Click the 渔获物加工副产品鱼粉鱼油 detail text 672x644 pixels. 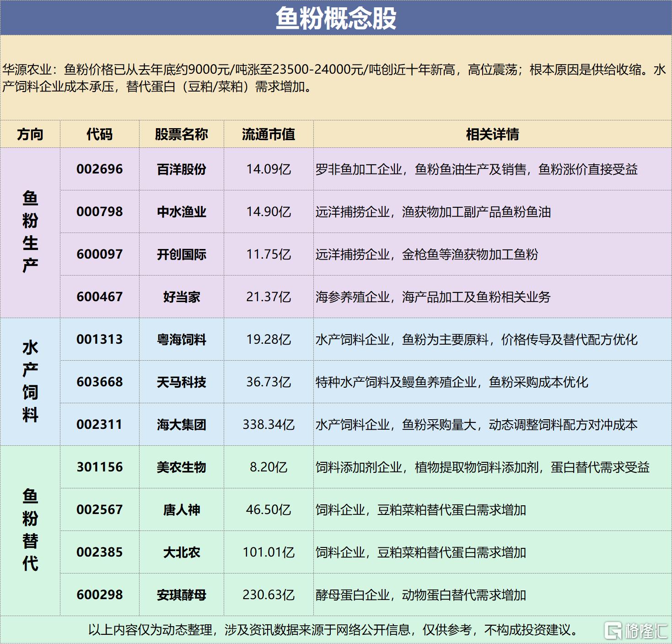pos(476,212)
